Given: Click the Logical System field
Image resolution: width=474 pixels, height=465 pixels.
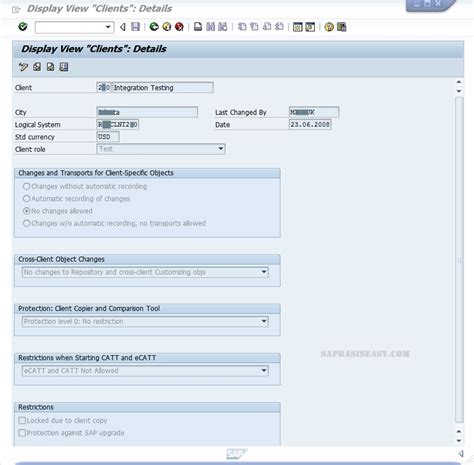Looking at the screenshot, I should 117,125.
